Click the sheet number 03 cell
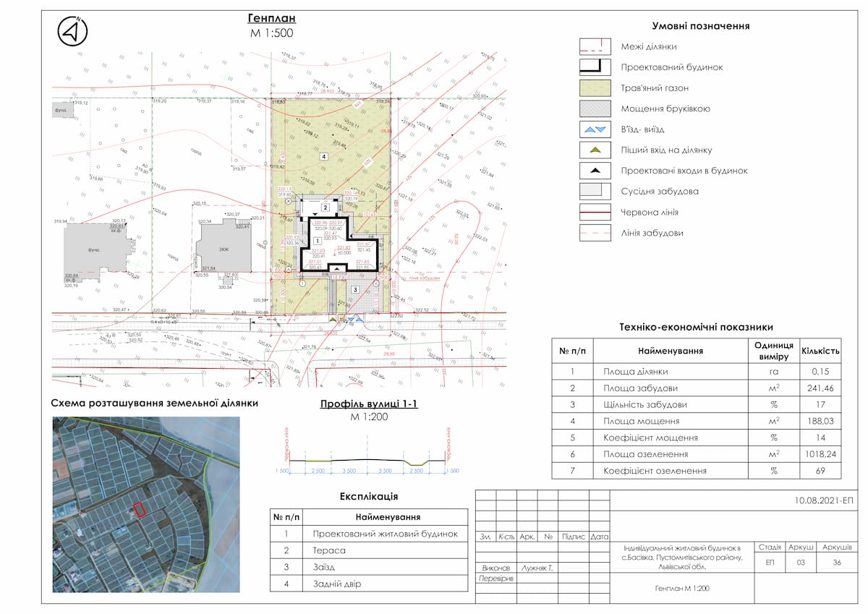The height and width of the screenshot is (614, 868). point(801,563)
